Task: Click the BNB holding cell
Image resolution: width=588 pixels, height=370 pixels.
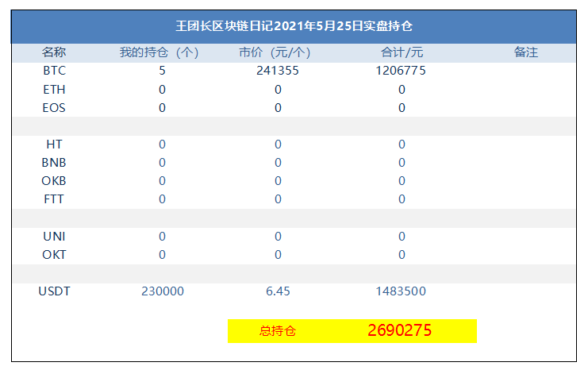Action: tap(162, 163)
